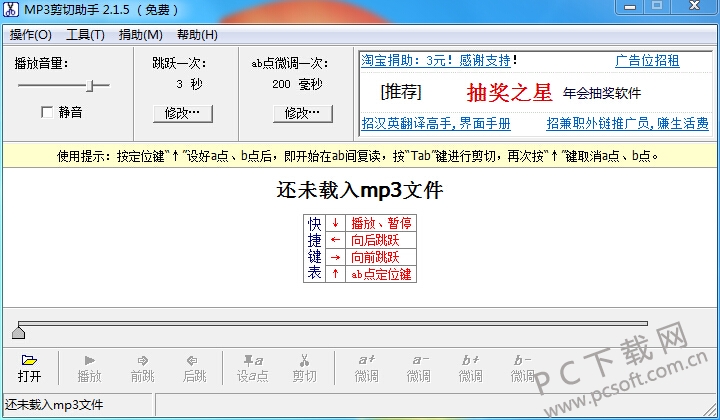Open the 帮助(H) menu

(x=197, y=34)
